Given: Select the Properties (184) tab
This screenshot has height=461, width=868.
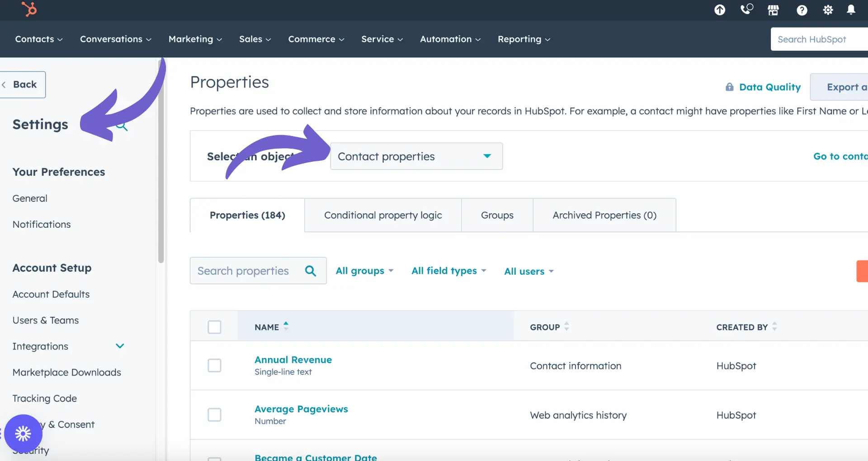Looking at the screenshot, I should click(x=247, y=215).
